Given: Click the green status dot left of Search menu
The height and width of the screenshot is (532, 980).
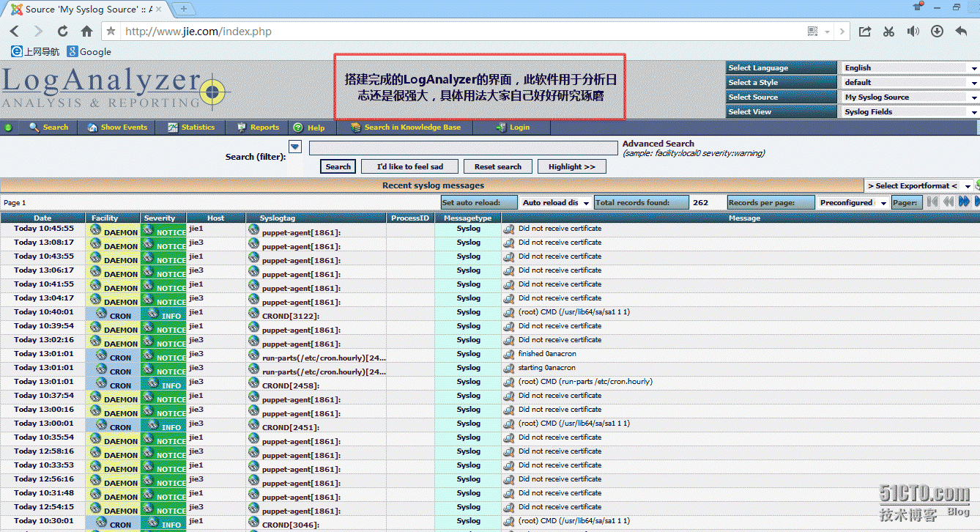Looking at the screenshot, I should coord(8,128).
